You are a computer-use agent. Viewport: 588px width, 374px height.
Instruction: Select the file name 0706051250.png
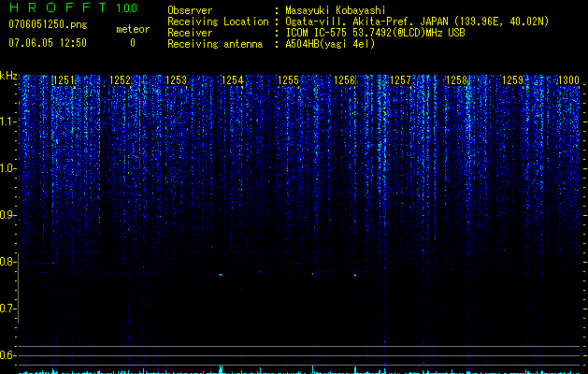point(48,24)
